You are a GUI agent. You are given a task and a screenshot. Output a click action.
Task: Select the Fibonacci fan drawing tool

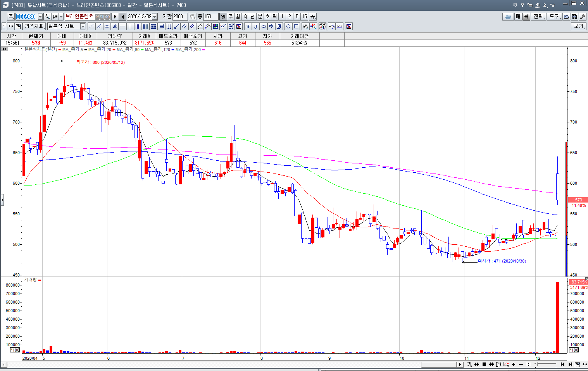click(x=115, y=26)
